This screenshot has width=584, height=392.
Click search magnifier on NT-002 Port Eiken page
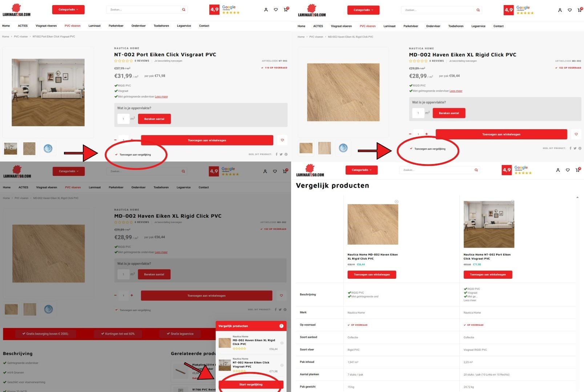(184, 10)
